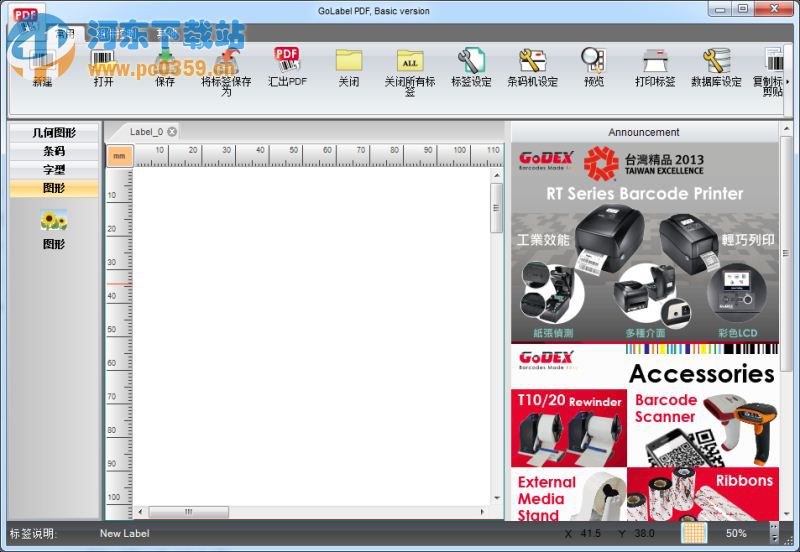
Task: Open the 条码 barcode category panel
Action: [x=54, y=151]
